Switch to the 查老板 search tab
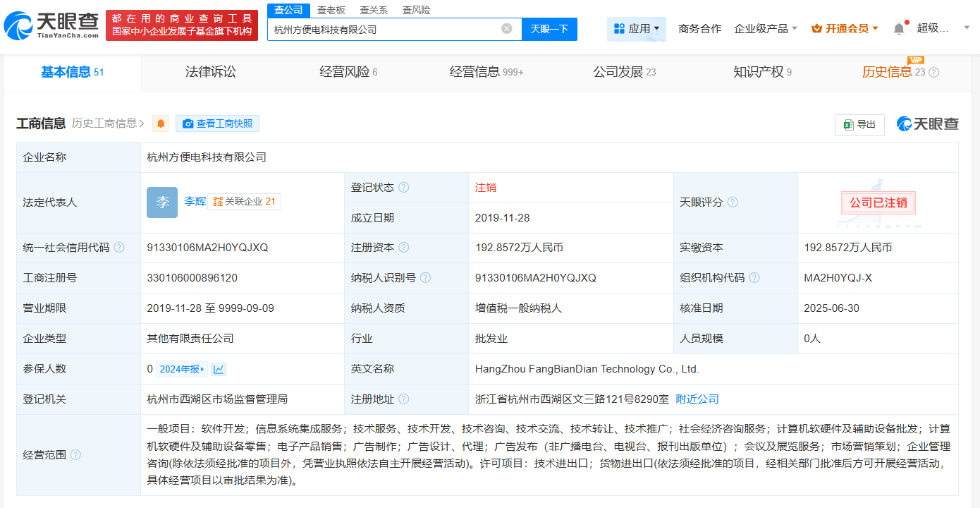Screen dimensions: 980x508 (331, 10)
